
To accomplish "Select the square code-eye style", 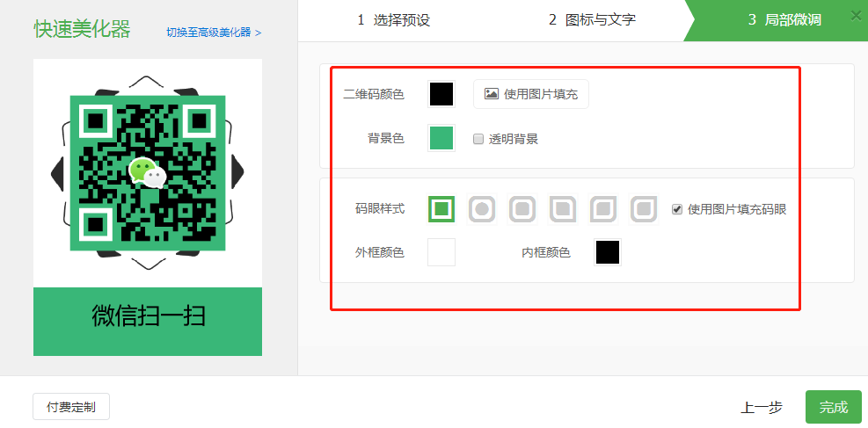I will click(x=441, y=209).
